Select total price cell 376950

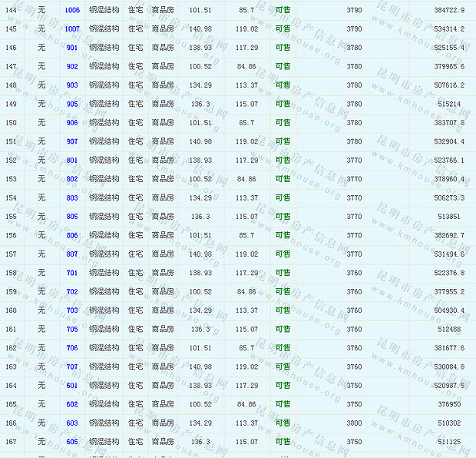[449, 404]
